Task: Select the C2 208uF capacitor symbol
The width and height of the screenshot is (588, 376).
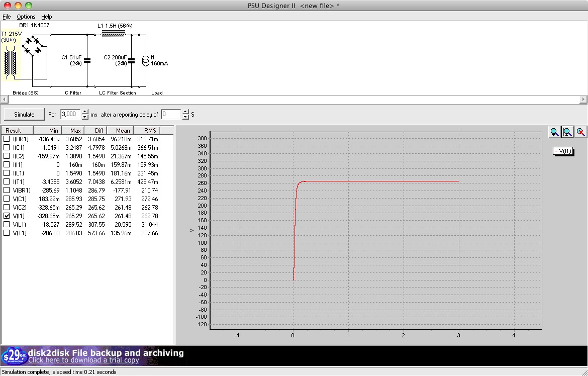Action: [x=131, y=60]
